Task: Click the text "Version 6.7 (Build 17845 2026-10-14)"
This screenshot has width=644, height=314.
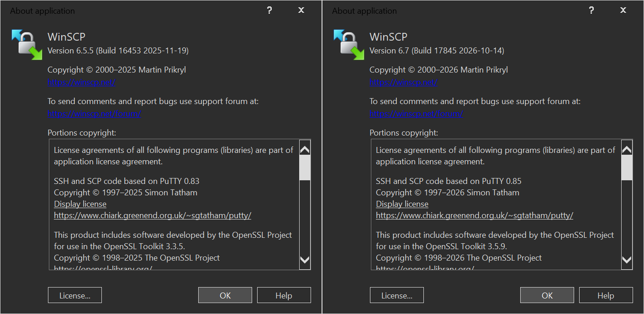Action: point(437,51)
